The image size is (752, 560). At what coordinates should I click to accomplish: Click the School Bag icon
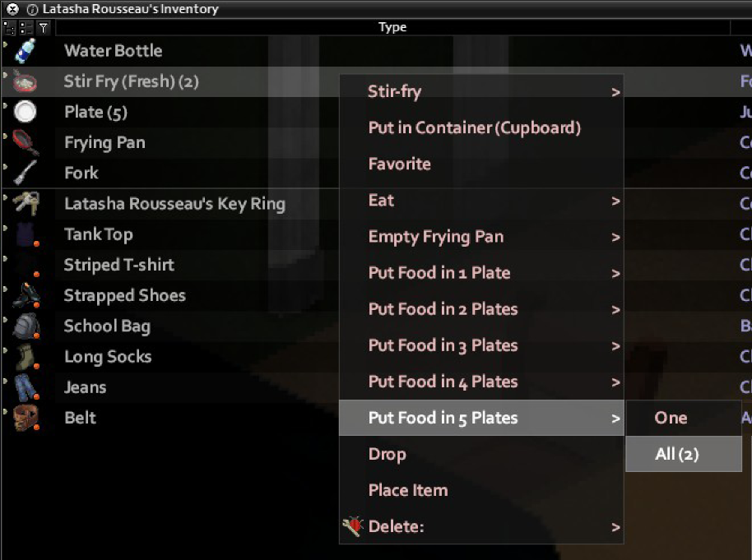(x=26, y=326)
